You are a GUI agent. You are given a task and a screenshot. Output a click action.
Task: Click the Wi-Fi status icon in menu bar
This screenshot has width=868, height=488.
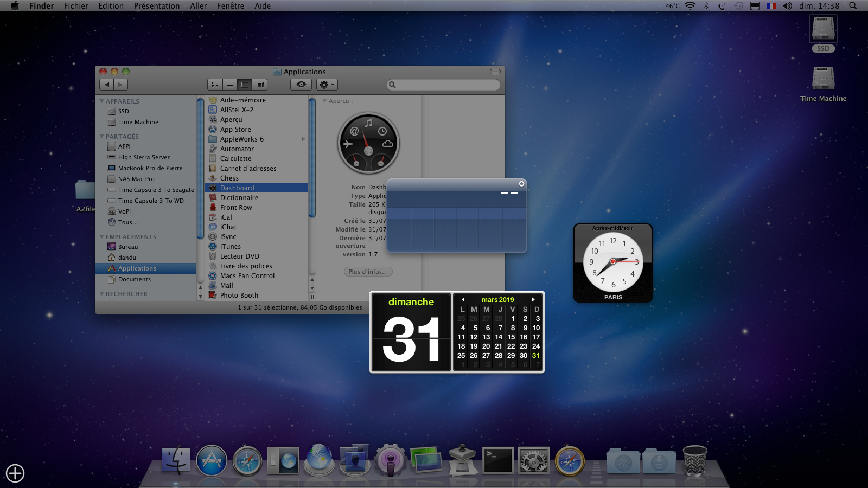[690, 6]
